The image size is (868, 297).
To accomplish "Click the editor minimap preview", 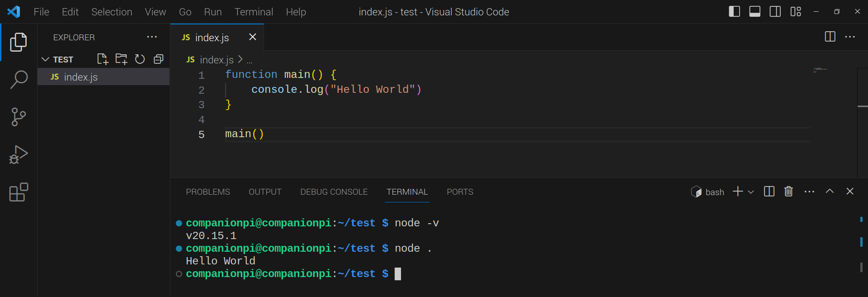I will coord(821,70).
